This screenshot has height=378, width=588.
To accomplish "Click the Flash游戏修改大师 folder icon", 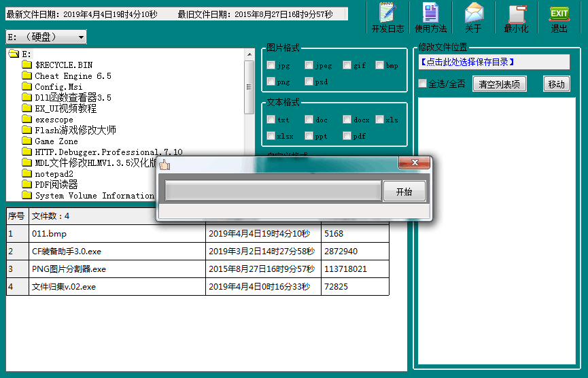I will click(x=27, y=130).
